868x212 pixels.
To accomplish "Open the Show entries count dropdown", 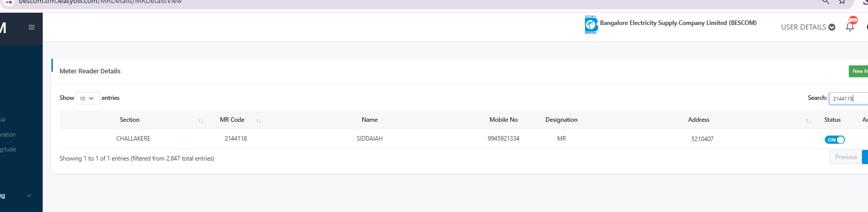I will point(87,98).
